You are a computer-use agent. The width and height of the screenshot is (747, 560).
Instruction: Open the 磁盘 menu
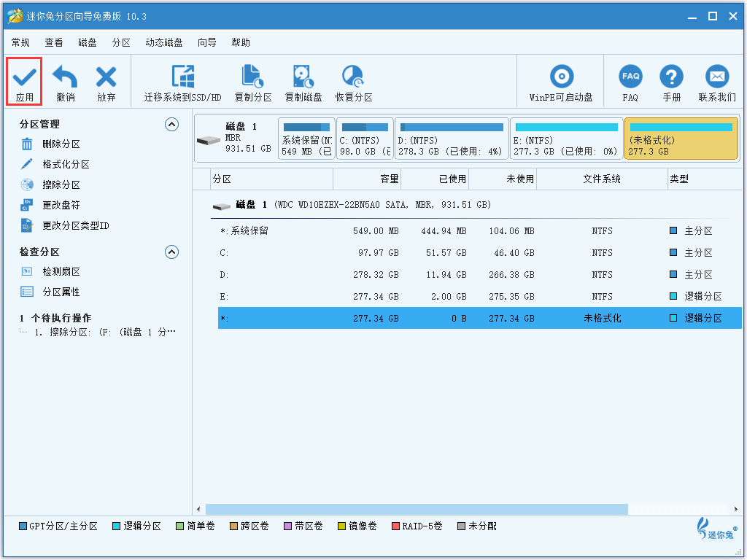pyautogui.click(x=88, y=43)
